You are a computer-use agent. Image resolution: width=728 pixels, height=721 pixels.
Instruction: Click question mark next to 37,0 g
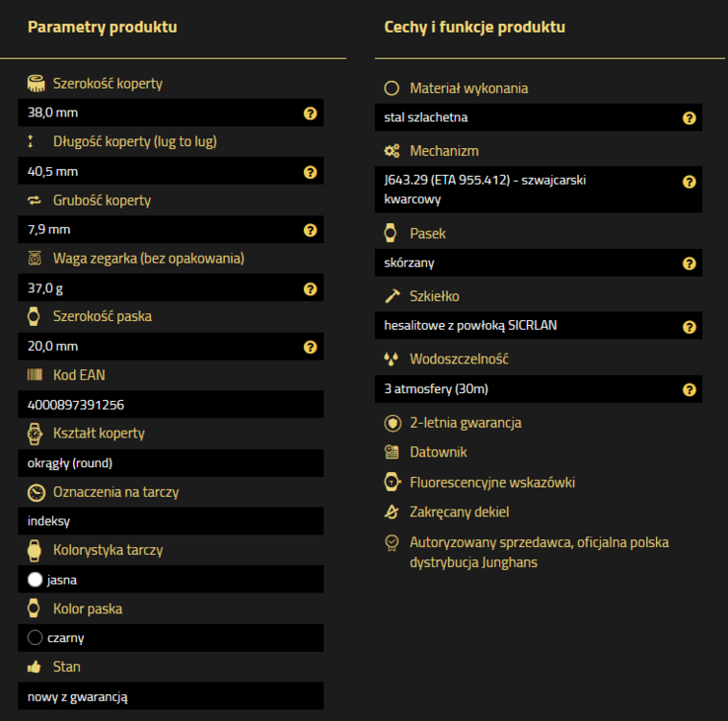tap(310, 288)
